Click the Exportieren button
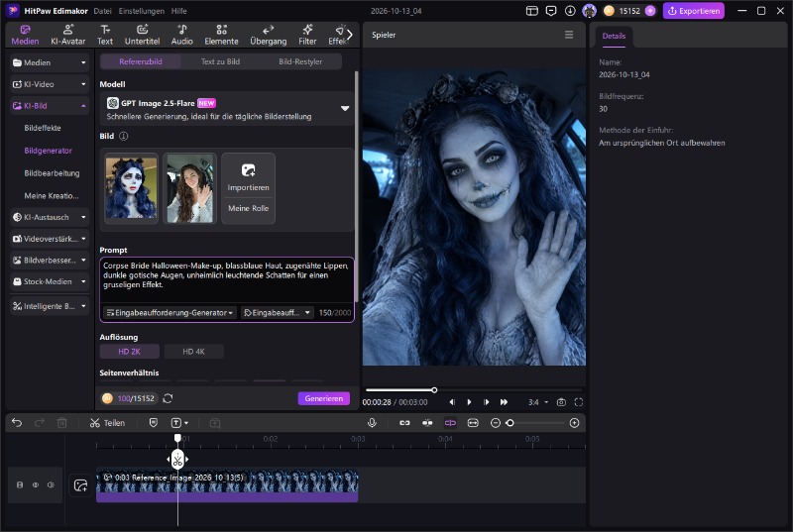The image size is (793, 532). [x=693, y=11]
